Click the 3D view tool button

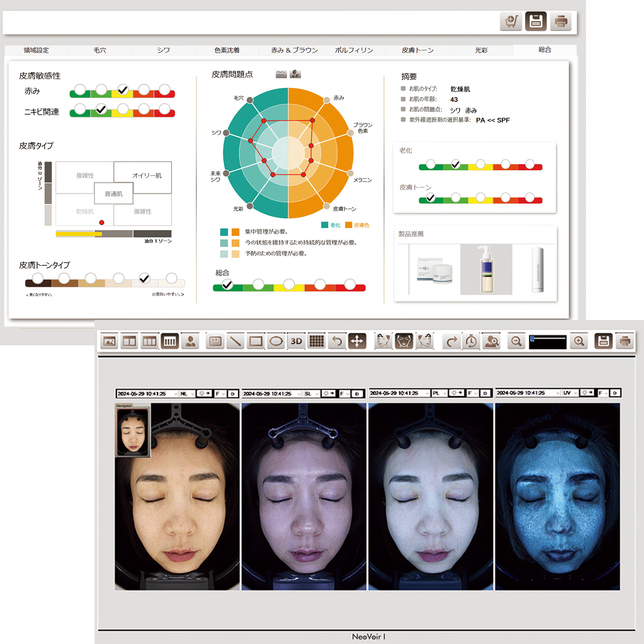point(296,341)
